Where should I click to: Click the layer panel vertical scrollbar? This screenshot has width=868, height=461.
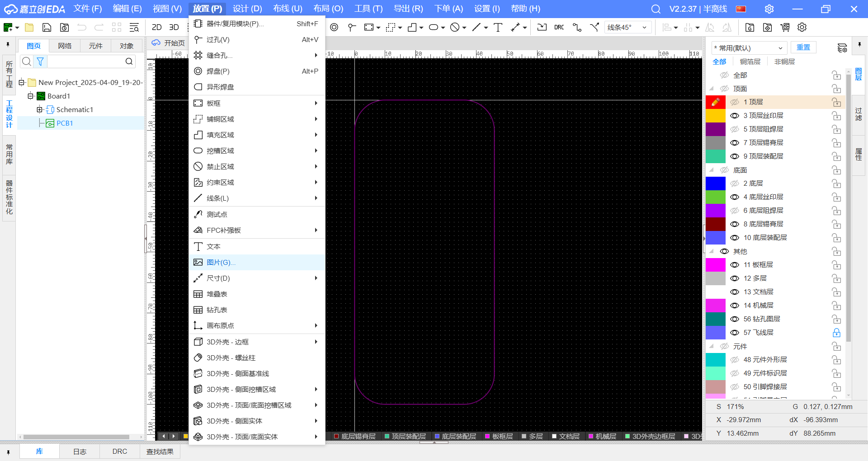[849, 208]
